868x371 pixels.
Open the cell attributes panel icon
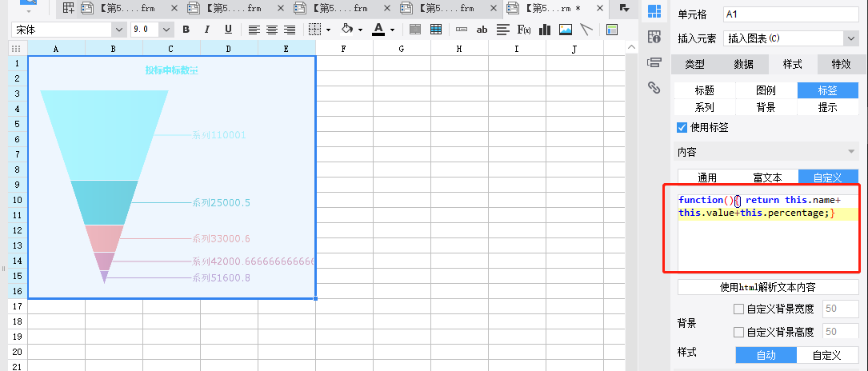pos(654,37)
